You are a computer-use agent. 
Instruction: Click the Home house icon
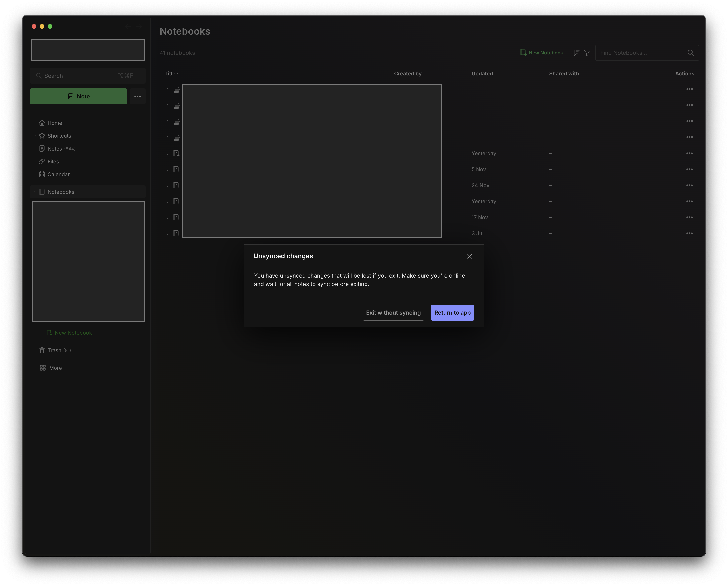point(42,123)
